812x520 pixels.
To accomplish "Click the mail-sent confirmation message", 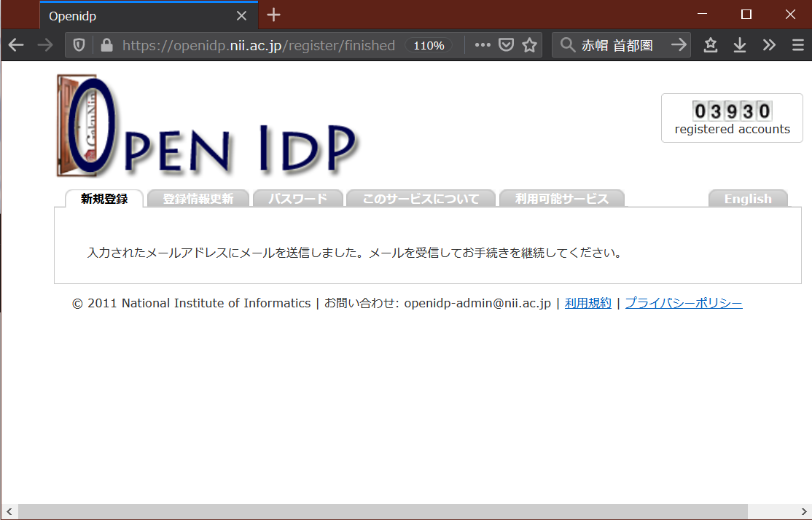I will point(354,253).
